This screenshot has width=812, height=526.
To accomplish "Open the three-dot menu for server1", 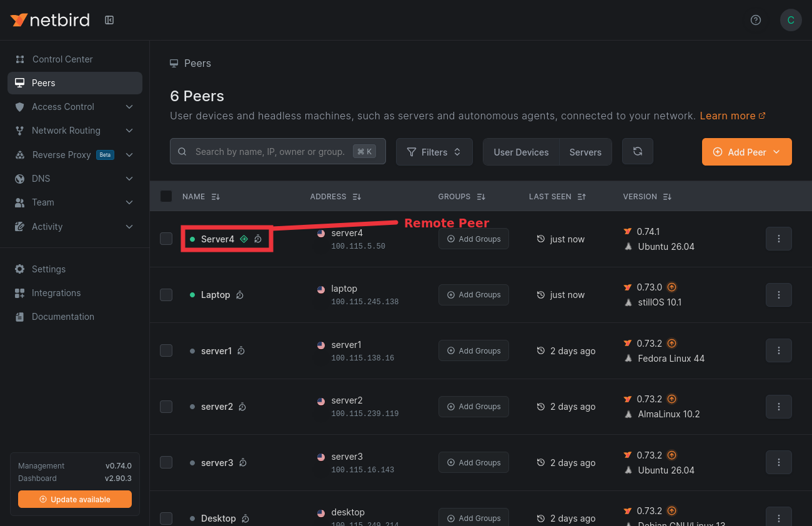I will [x=779, y=350].
